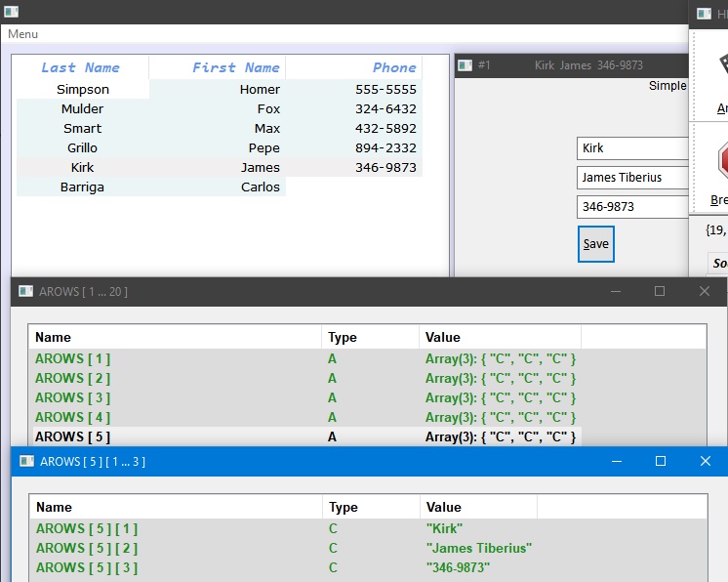Click Name header in AROWS [1...20] window

point(175,337)
